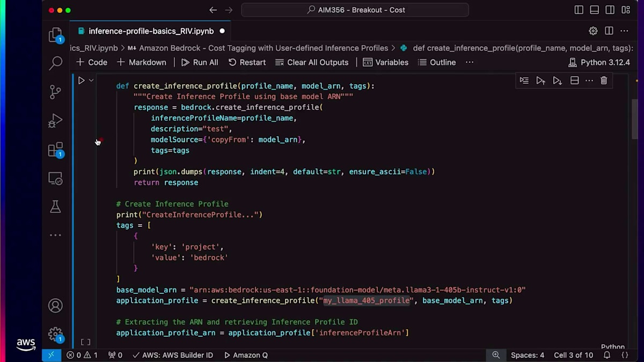The height and width of the screenshot is (362, 644).
Task: Click on the base_model_arn assignment line
Action: coord(321,290)
